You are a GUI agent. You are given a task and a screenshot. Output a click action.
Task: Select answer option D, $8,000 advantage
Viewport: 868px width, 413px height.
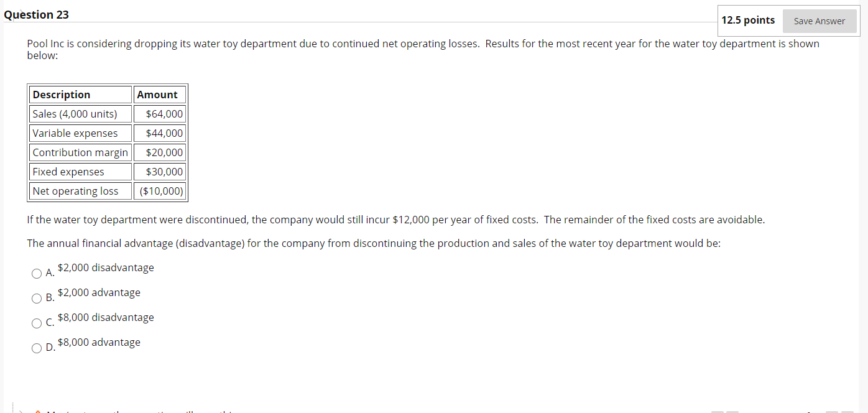point(37,348)
